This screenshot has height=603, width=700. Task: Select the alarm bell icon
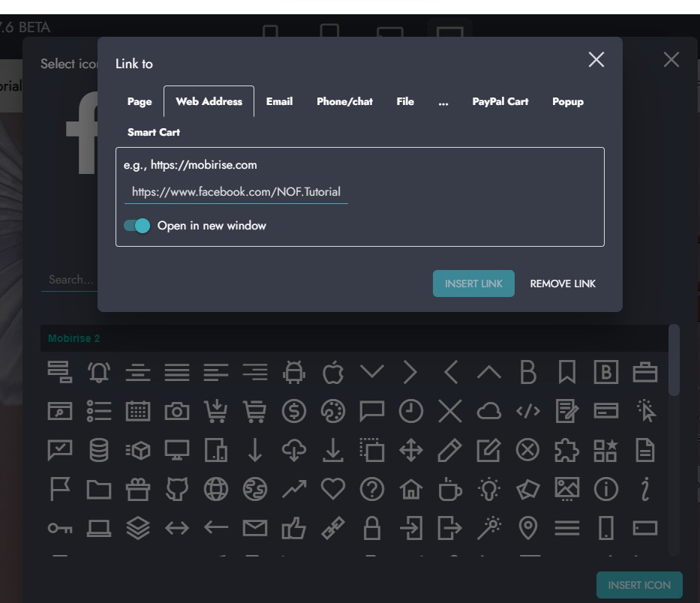99,372
